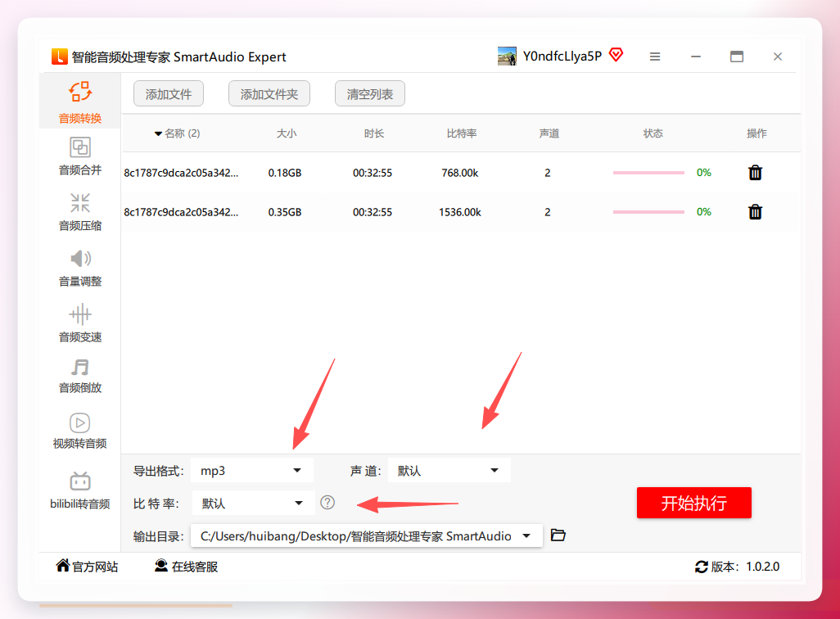Click the 768.00k bitrate cell
Screen dimensions: 840x619
point(459,173)
